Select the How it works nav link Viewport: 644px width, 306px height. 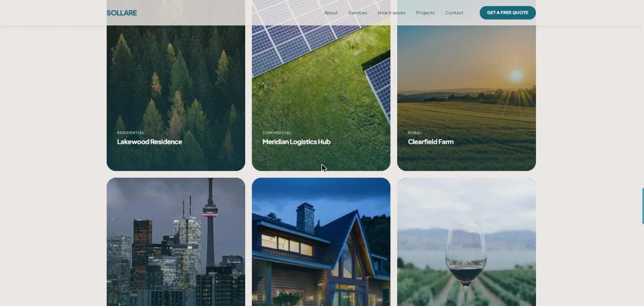point(391,13)
